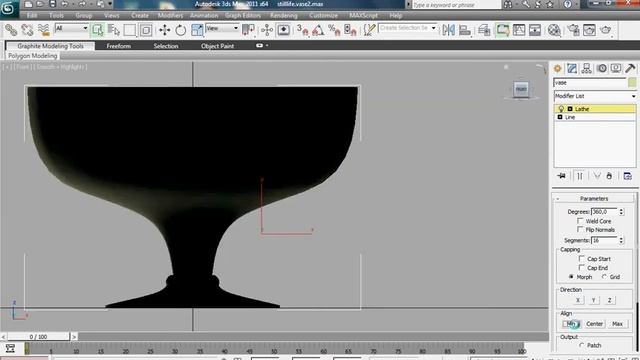Set lathe direction to X

tap(578, 300)
